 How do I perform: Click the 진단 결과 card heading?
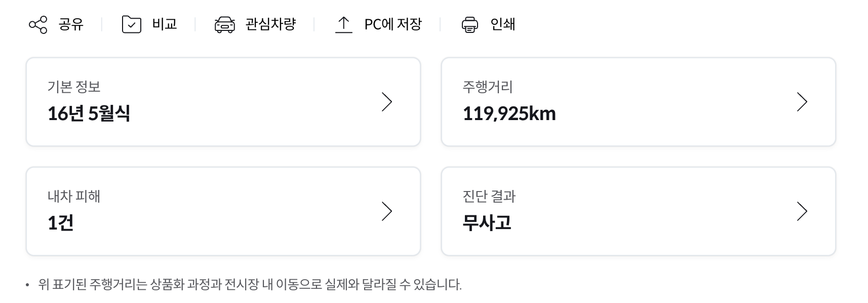[x=489, y=196]
